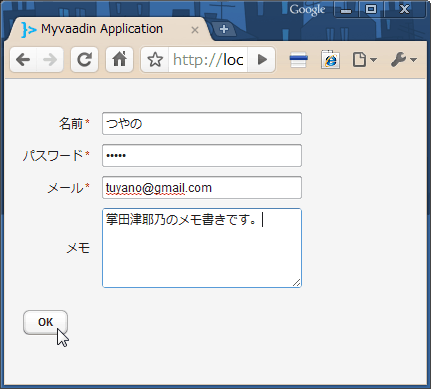This screenshot has height=389, width=431.
Task: Click the memo text area resize grip
Action: tap(296, 282)
